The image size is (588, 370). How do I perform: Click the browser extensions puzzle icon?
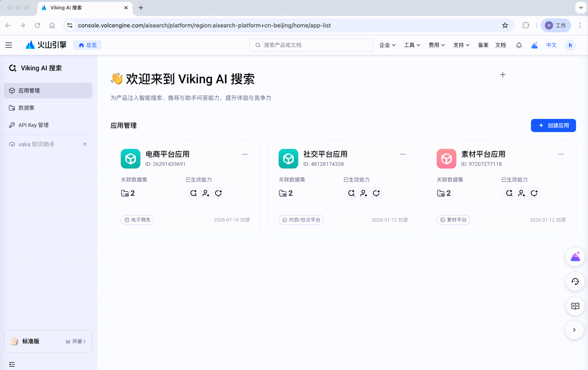click(526, 25)
